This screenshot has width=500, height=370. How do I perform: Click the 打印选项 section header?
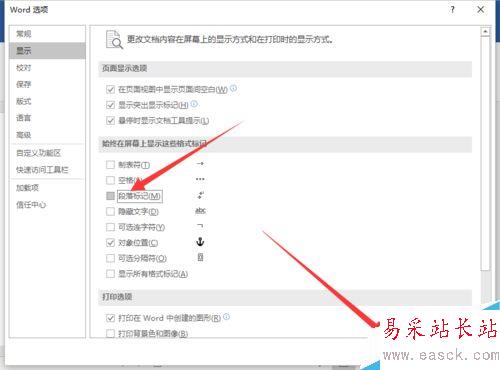(285, 297)
